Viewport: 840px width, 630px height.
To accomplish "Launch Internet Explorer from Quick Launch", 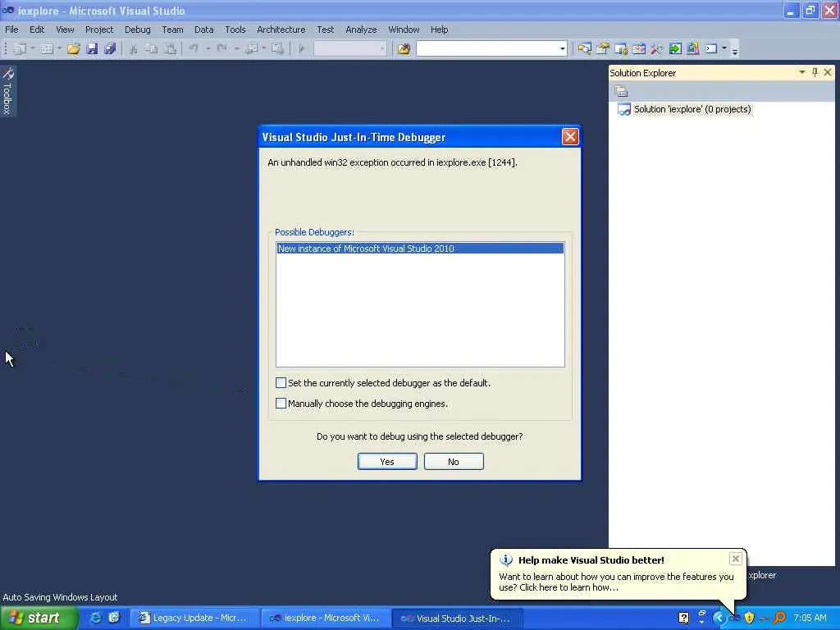I will point(95,618).
